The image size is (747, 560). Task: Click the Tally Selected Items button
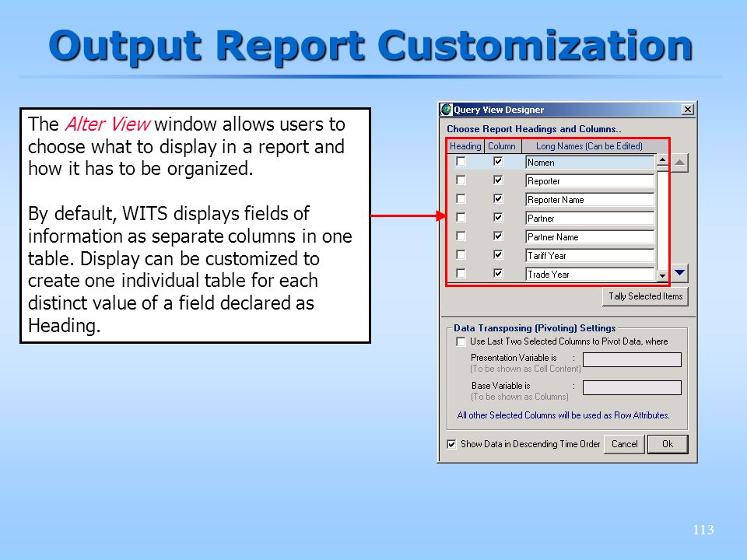645,296
